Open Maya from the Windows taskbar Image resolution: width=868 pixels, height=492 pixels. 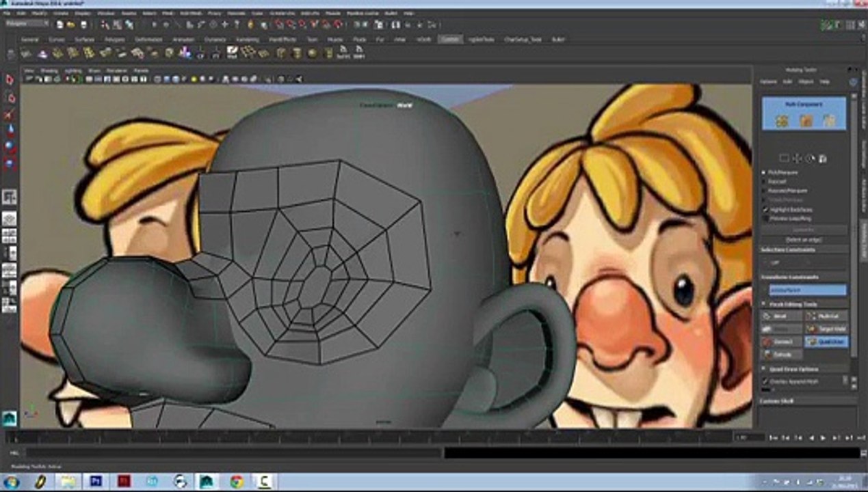pos(207,481)
